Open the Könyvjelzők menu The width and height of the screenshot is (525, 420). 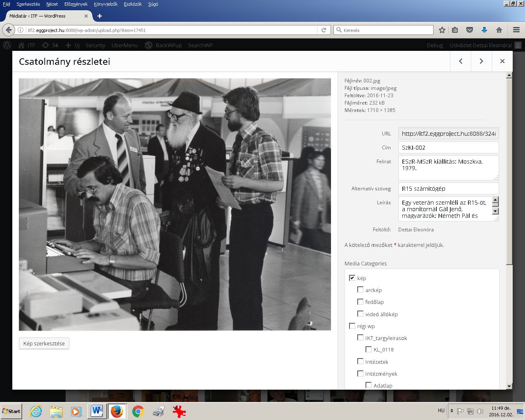click(105, 4)
